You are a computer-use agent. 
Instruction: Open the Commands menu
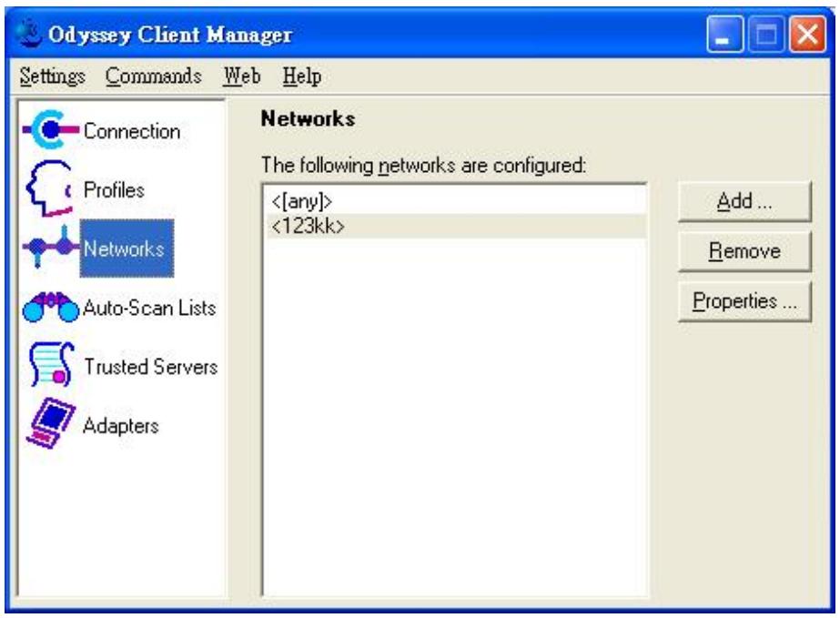[153, 76]
